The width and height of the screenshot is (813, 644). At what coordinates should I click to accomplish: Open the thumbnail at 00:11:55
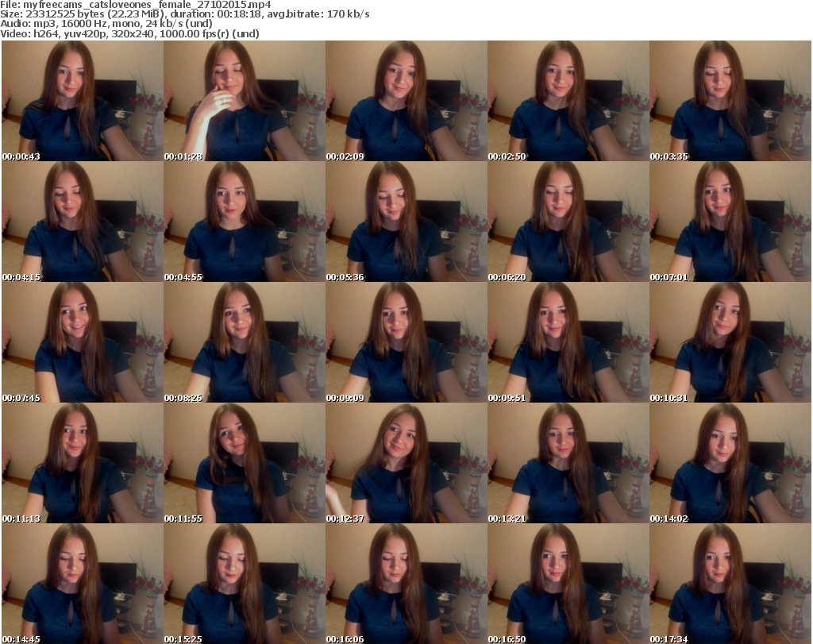pos(245,463)
